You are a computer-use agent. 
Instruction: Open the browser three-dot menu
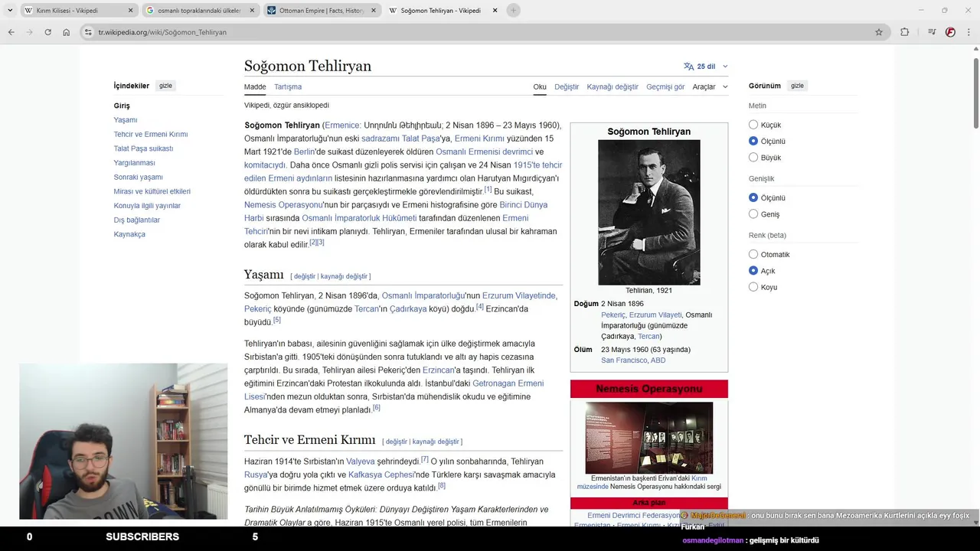969,32
